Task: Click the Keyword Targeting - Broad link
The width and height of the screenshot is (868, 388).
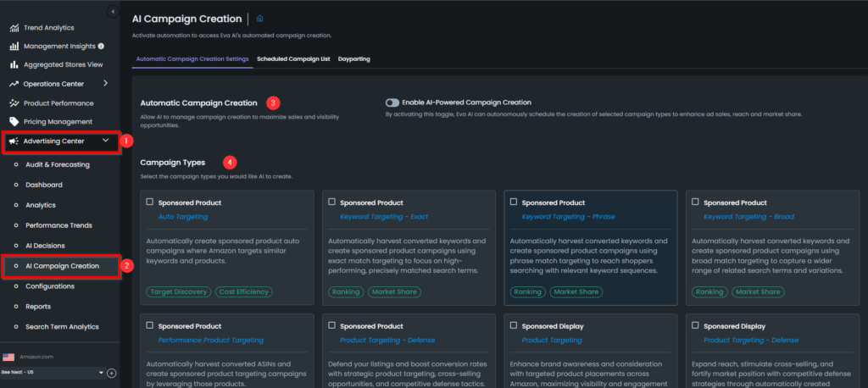Action: point(748,217)
